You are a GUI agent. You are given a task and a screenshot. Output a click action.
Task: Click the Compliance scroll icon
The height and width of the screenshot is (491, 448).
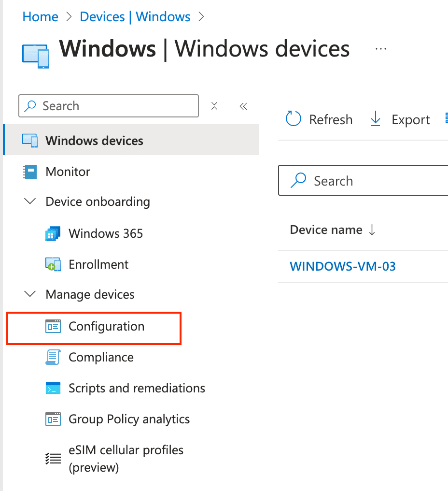[53, 358]
